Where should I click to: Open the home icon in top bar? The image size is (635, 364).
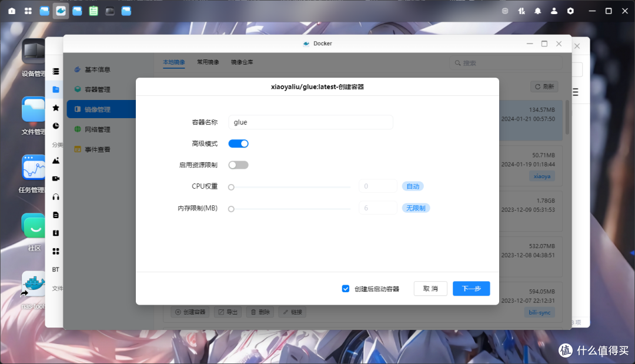point(12,11)
